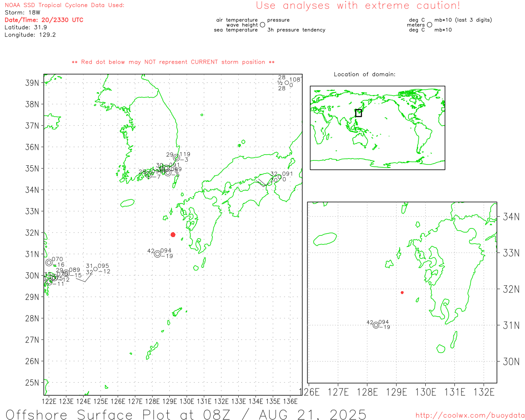
Task: Click the 136E longitude label on main map
Action: coord(290,401)
